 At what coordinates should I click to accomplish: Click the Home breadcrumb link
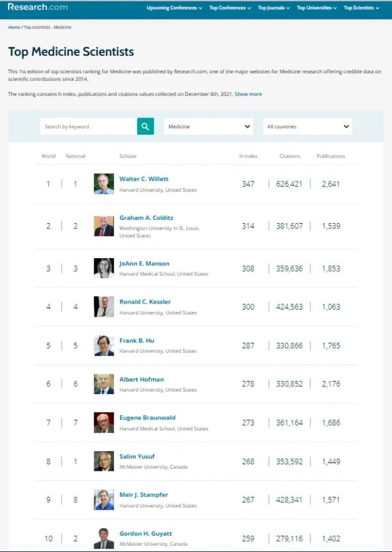[14, 28]
